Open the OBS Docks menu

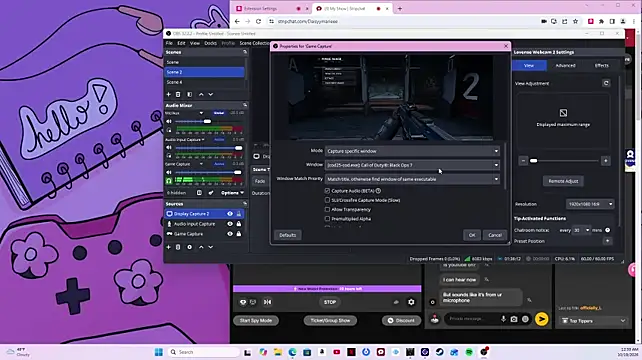210,43
